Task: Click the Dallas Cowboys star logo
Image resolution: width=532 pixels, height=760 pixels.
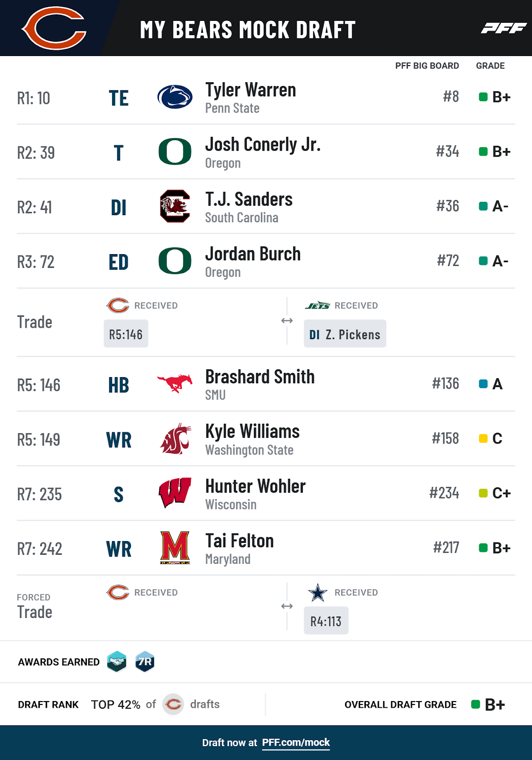Action: click(x=317, y=593)
